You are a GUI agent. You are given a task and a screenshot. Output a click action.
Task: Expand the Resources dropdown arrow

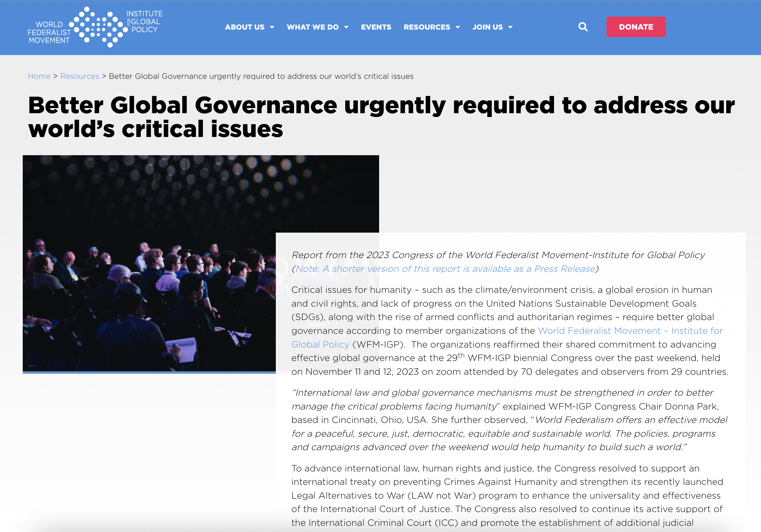point(458,27)
